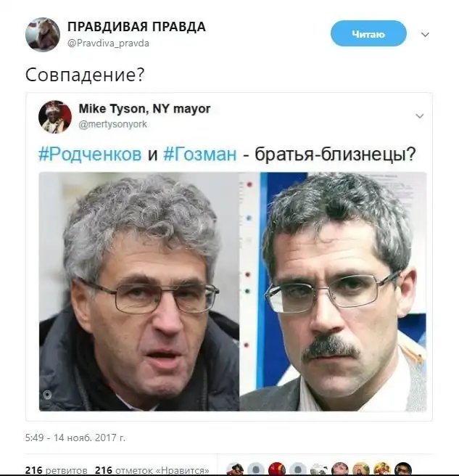
Task: Open the #Родченков hashtag
Action: click(x=90, y=154)
